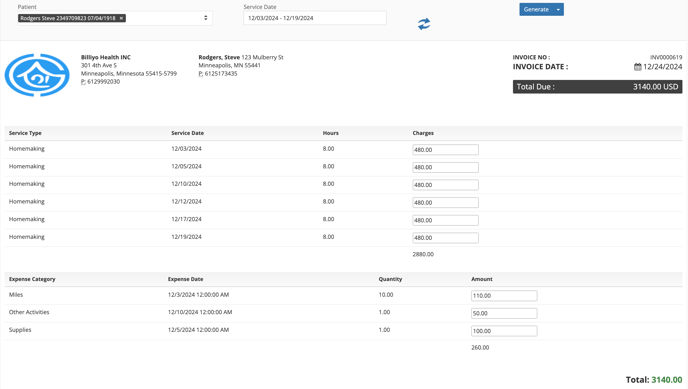Edit charges field for 12/03/2024 Homemaking
Viewport: 688px width, 389px height.
pyautogui.click(x=445, y=150)
